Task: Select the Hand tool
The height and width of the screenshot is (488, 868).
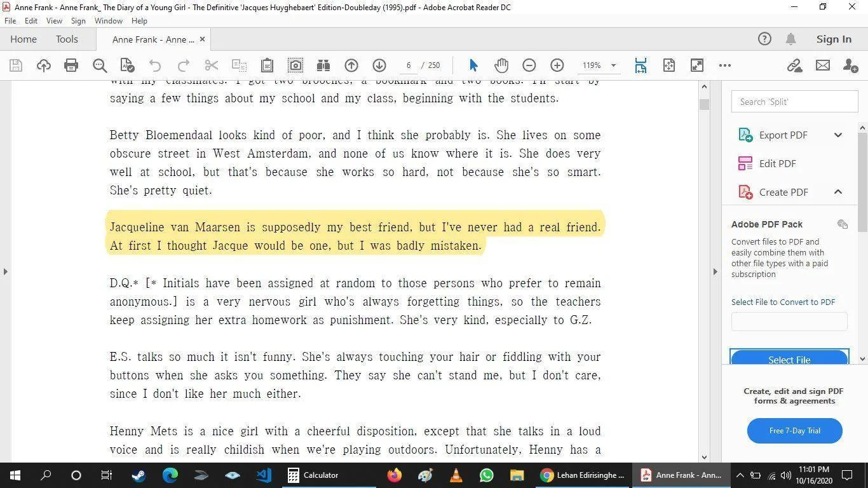Action: click(501, 65)
